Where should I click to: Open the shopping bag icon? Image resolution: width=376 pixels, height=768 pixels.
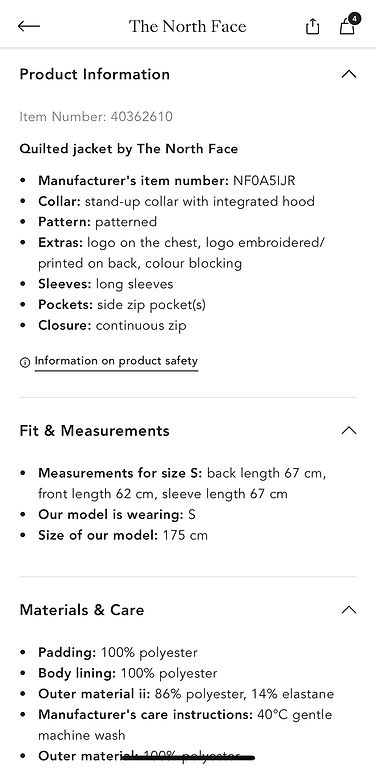347,26
